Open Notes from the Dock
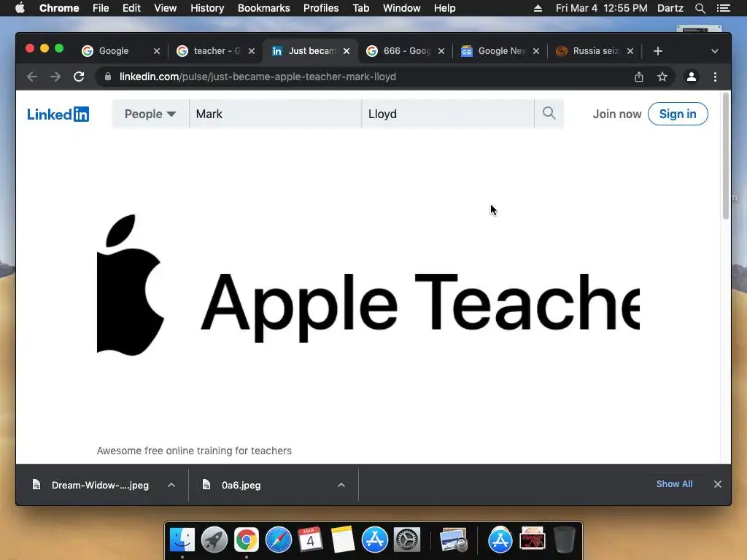747x560 pixels. tap(343, 540)
